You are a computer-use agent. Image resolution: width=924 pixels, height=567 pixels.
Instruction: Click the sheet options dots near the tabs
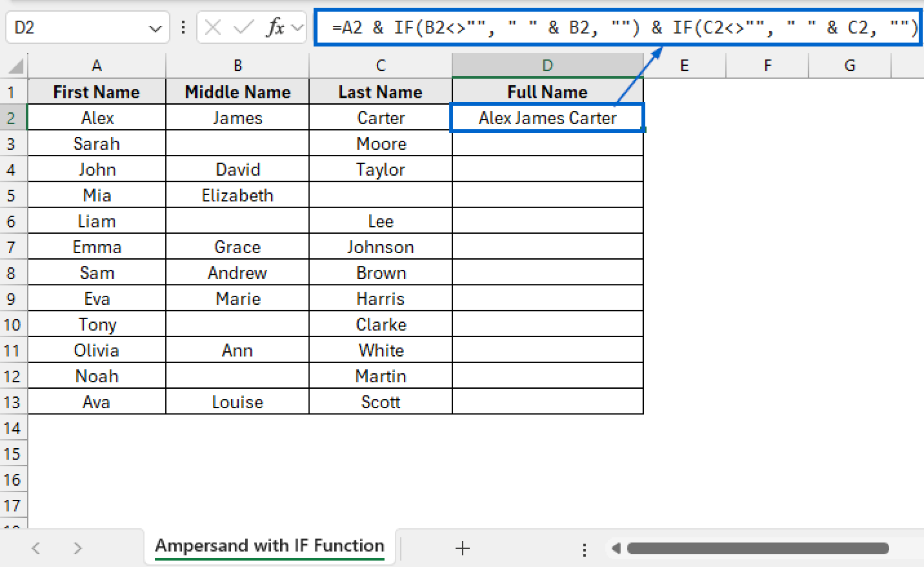[x=584, y=548]
